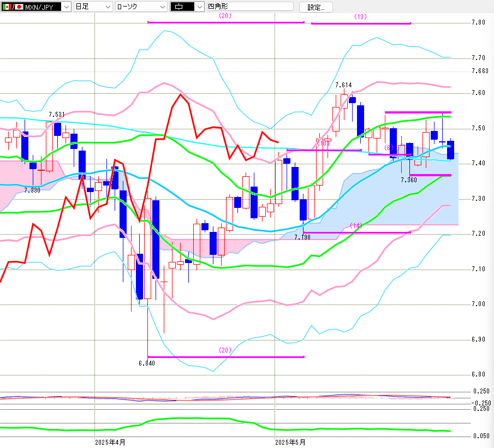
Task: Click the 7.30 price axis label
Action: (478, 199)
